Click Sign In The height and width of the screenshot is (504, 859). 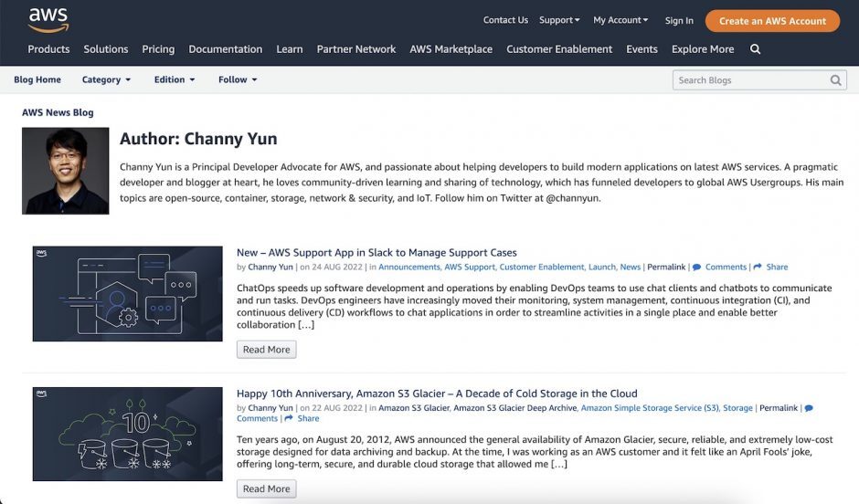679,21
